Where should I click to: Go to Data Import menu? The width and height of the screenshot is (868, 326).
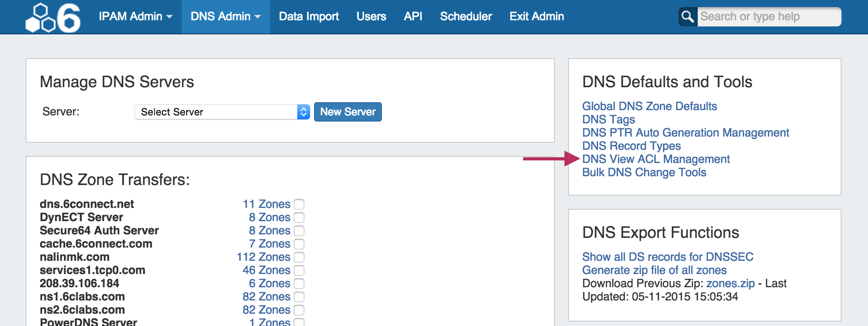[x=309, y=17]
